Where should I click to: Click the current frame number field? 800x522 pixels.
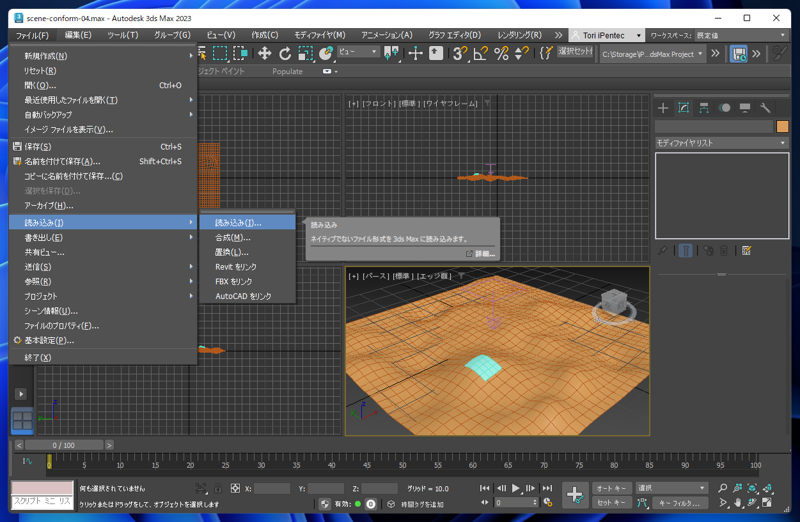point(514,503)
